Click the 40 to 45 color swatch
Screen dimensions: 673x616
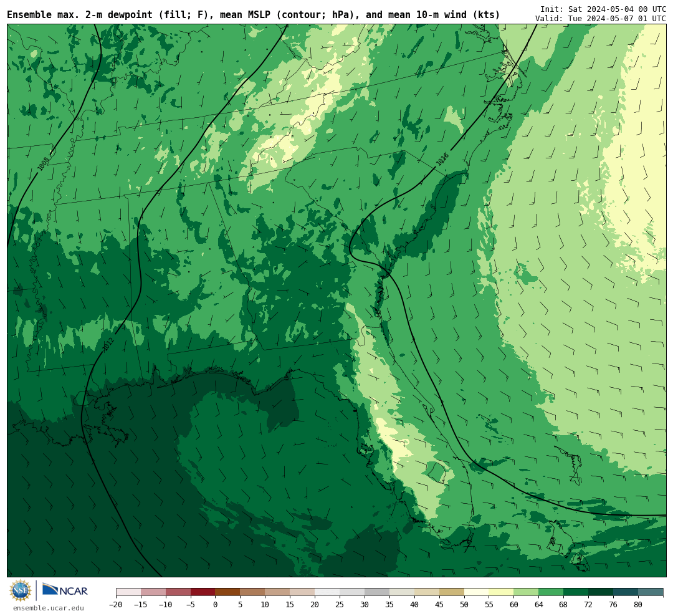[427, 592]
